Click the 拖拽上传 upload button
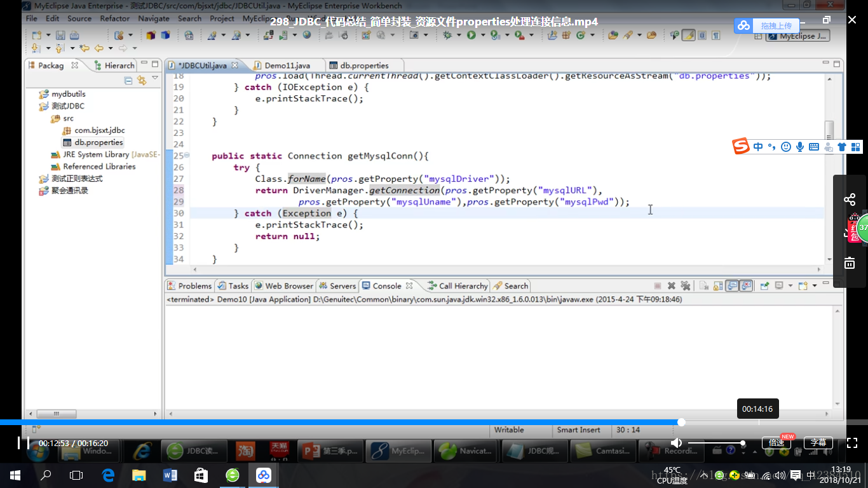 click(x=766, y=25)
